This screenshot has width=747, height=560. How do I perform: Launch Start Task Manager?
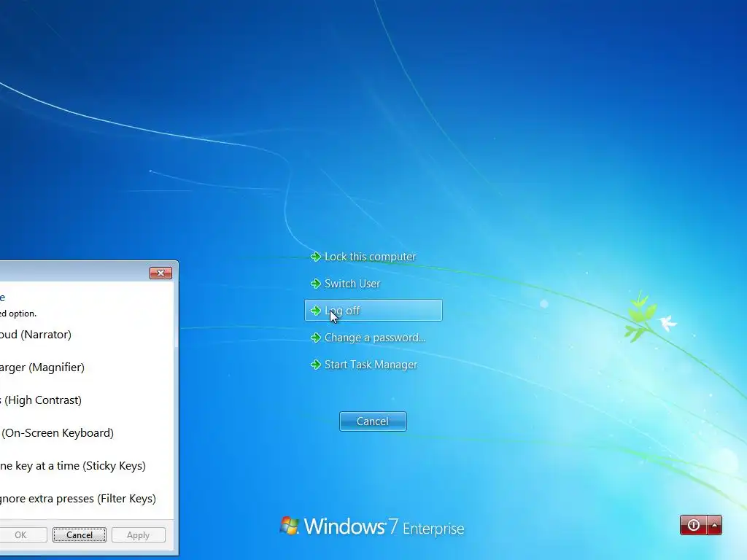pyautogui.click(x=371, y=365)
